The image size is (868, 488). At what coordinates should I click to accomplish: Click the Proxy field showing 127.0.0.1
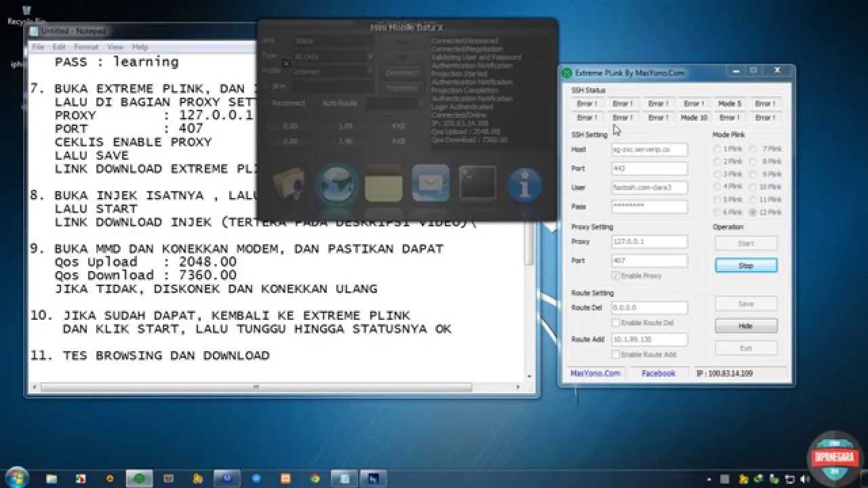(x=649, y=241)
